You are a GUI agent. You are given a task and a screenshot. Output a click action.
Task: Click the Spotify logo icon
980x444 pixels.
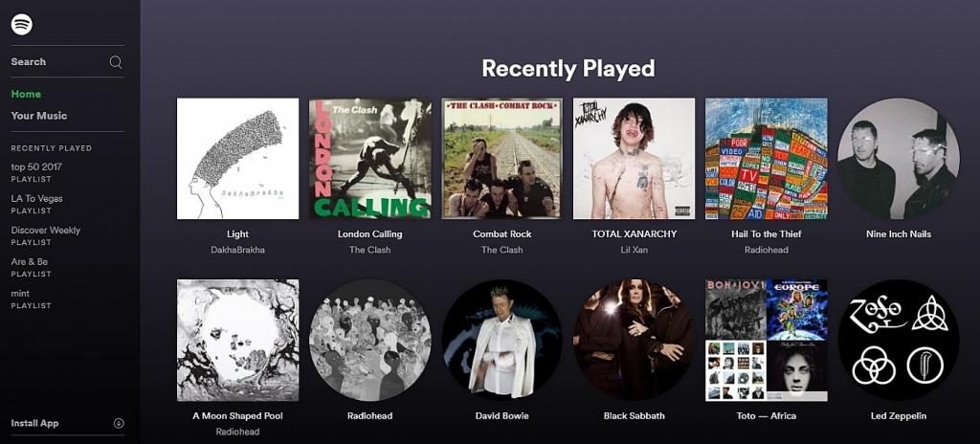click(x=22, y=24)
